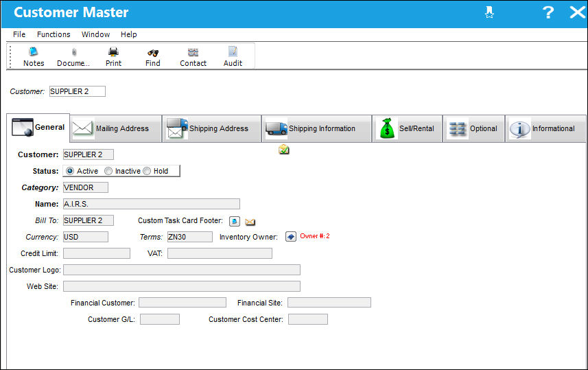588x370 pixels.
Task: Click the Customer field in General tab
Action: tap(88, 154)
